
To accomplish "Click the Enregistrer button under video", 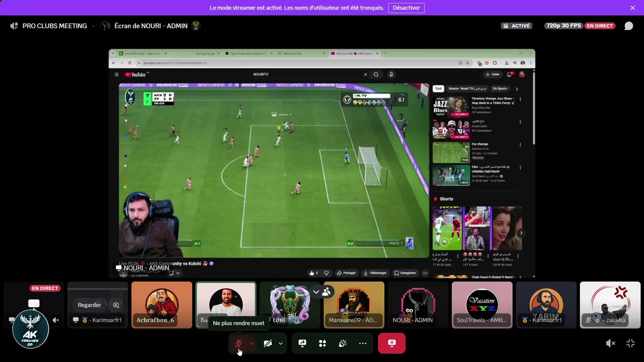I will pyautogui.click(x=405, y=273).
